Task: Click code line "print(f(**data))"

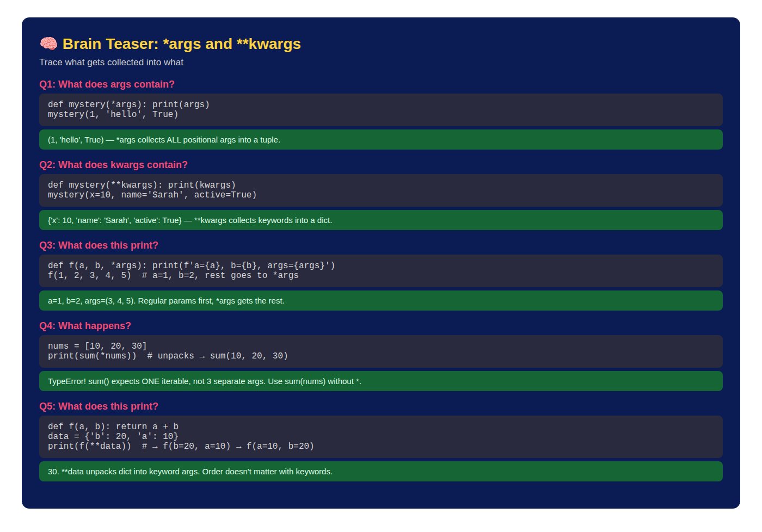Action: (x=181, y=446)
